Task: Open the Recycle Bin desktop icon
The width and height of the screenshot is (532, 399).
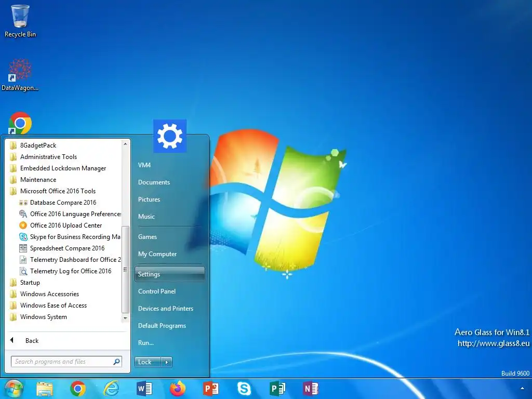Action: point(20,21)
